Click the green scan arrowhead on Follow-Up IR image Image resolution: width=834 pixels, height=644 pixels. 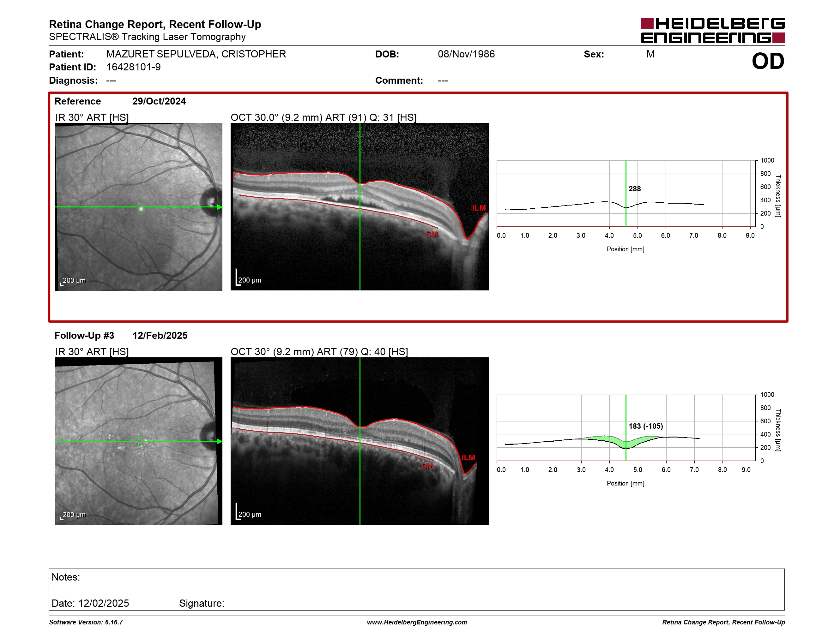coord(220,441)
